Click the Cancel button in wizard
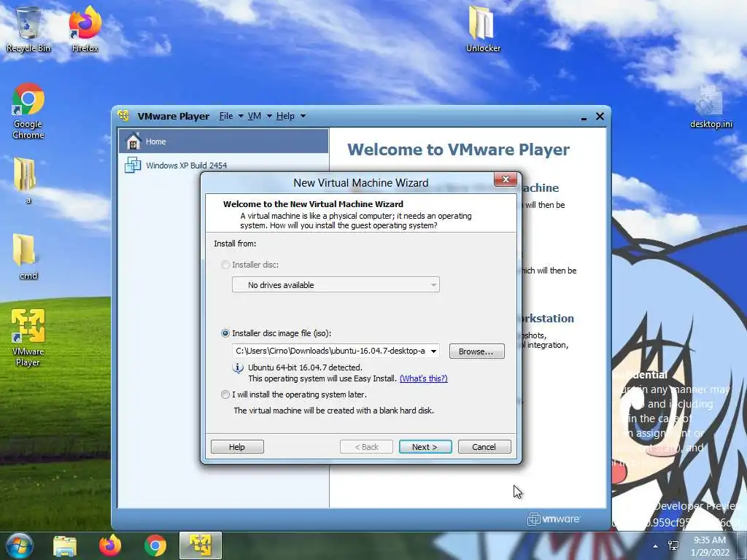 point(484,447)
